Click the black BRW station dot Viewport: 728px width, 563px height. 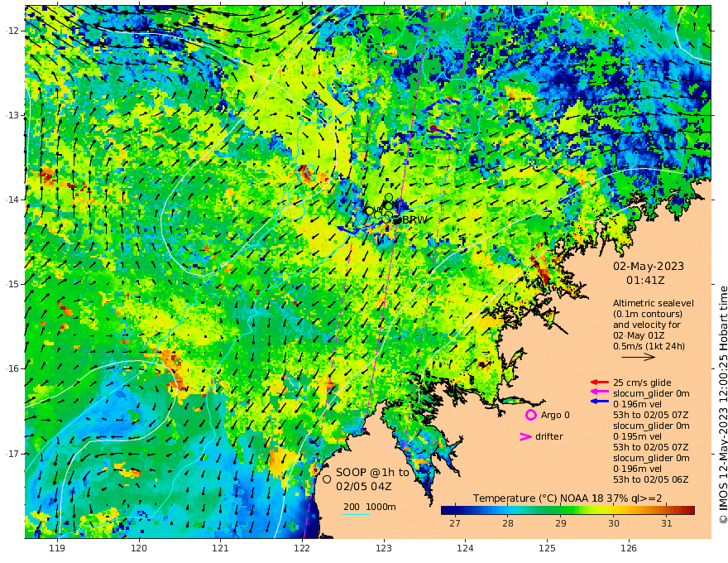[x=397, y=220]
